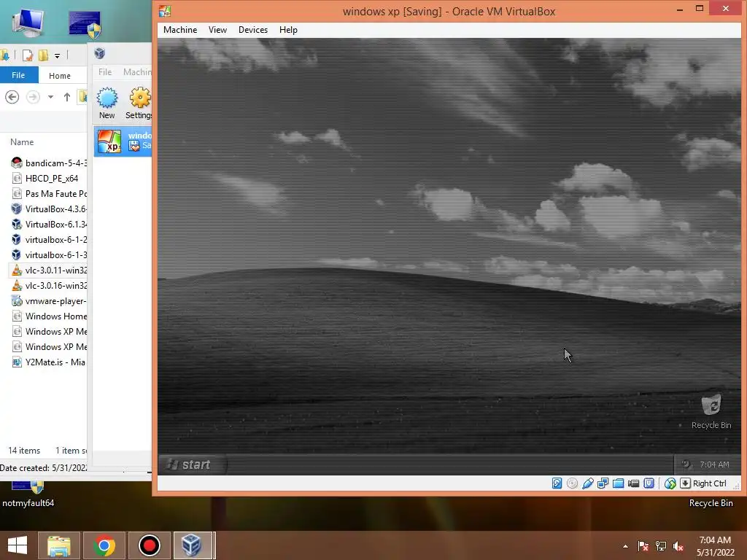The image size is (747, 560).
Task: Click the network adapters status icon
Action: (603, 483)
